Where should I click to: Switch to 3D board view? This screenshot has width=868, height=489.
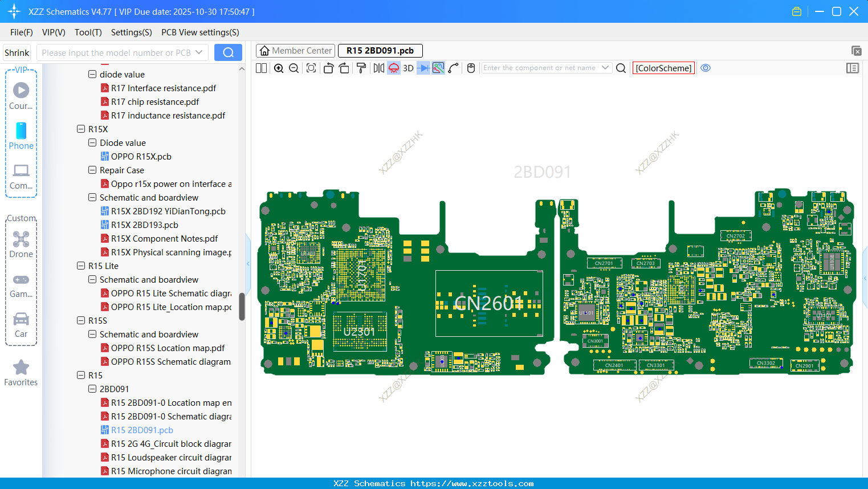pyautogui.click(x=408, y=68)
